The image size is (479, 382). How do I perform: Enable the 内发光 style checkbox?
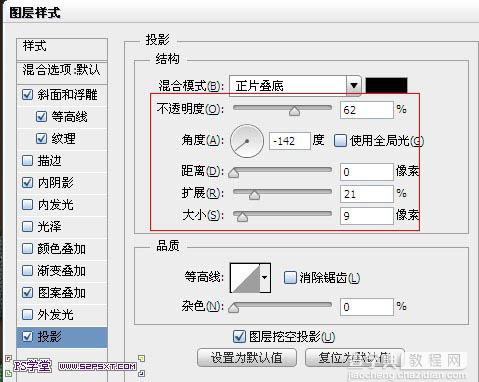pos(27,205)
